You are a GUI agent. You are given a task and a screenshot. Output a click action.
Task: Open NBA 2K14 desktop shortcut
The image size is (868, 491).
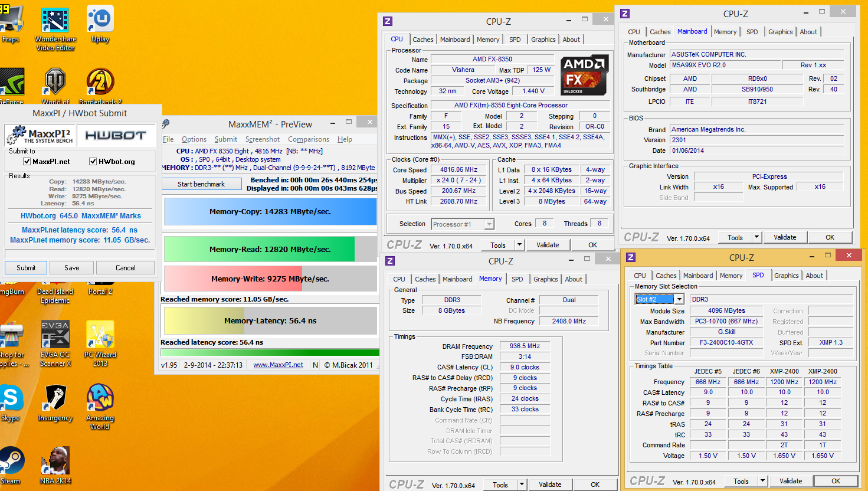coord(55,466)
